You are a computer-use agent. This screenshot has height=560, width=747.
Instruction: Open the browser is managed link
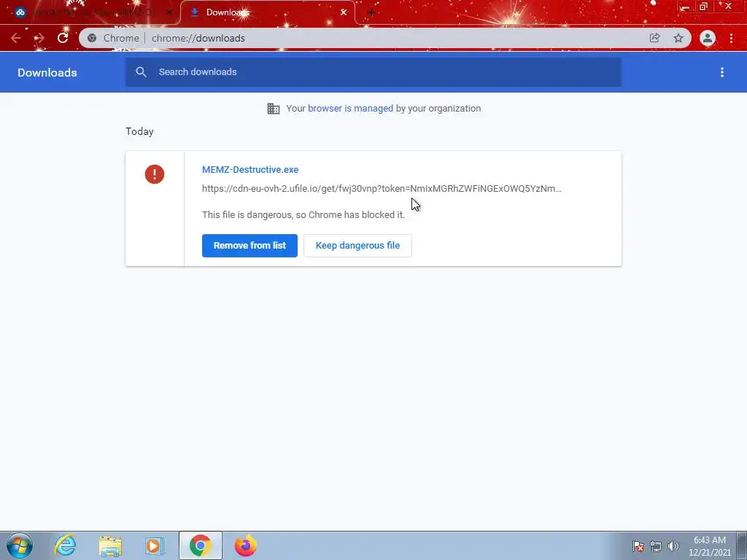(350, 109)
